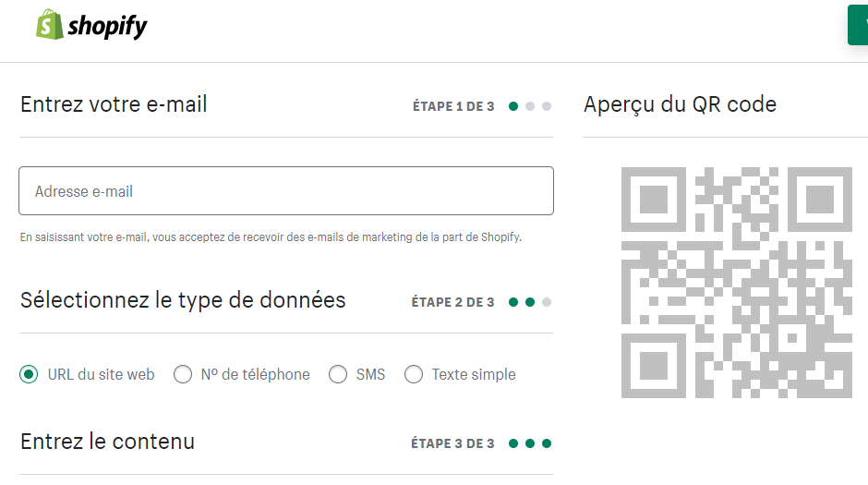Pick the Texte simple radio option
Screen dimensions: 868x485
tap(414, 374)
